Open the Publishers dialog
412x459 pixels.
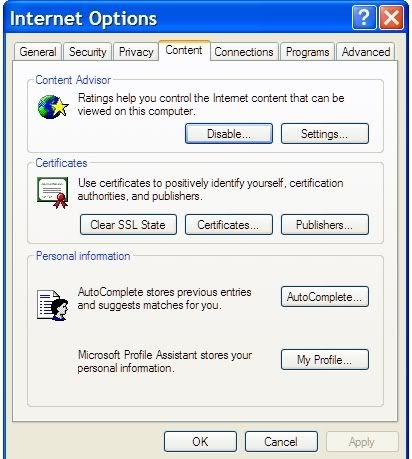pos(325,225)
